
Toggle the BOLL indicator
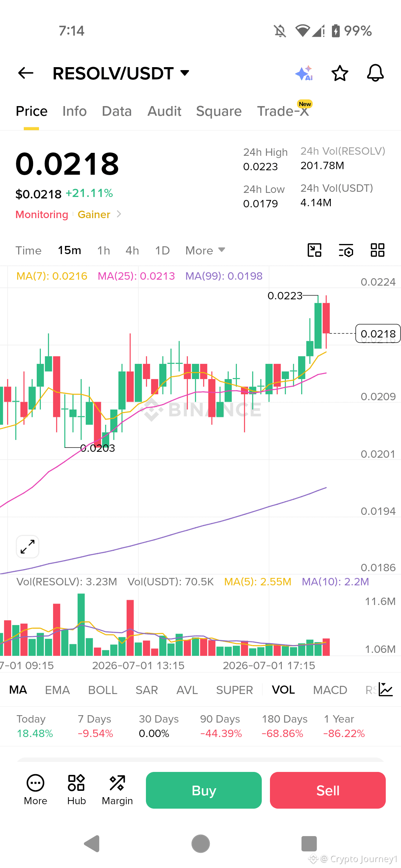[x=102, y=690]
